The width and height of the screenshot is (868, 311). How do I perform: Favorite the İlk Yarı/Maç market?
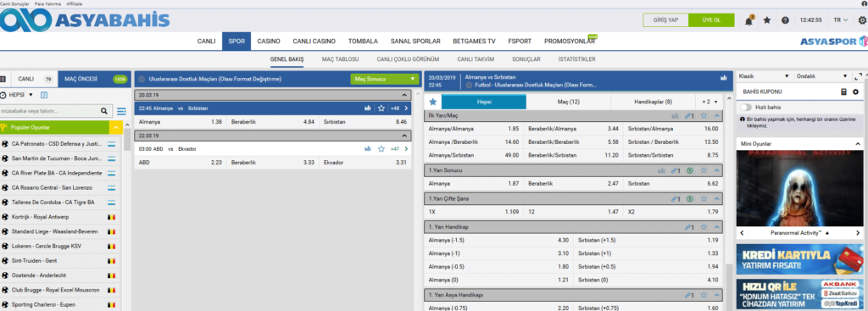[704, 115]
